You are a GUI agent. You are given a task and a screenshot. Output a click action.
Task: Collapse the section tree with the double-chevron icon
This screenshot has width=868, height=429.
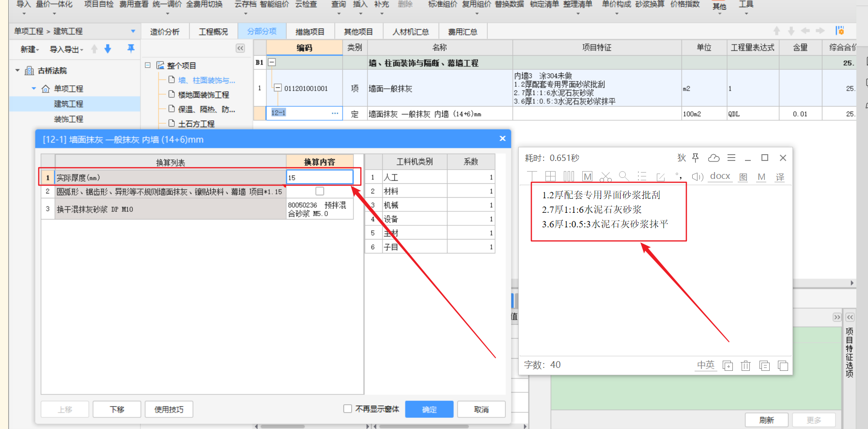[240, 48]
